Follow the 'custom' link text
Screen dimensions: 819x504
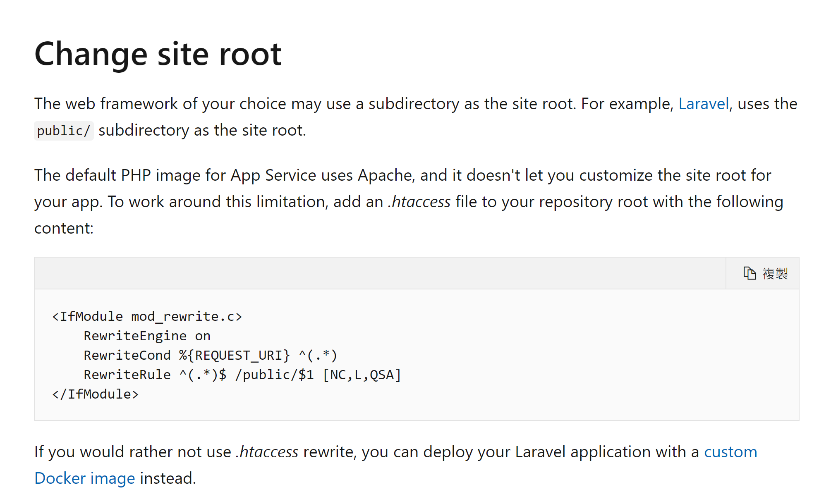730,452
